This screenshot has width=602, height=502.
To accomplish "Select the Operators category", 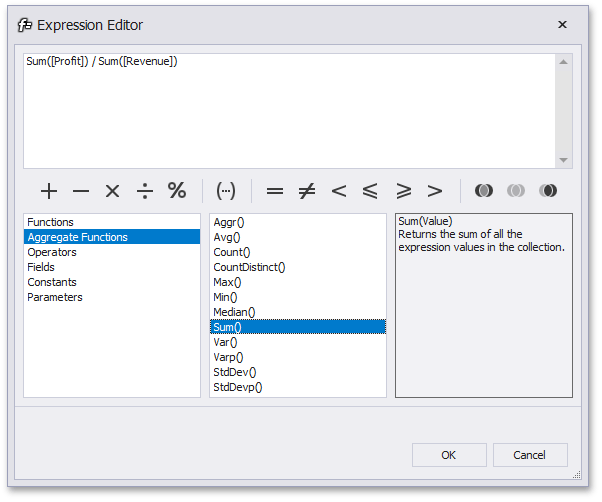I will [x=52, y=252].
